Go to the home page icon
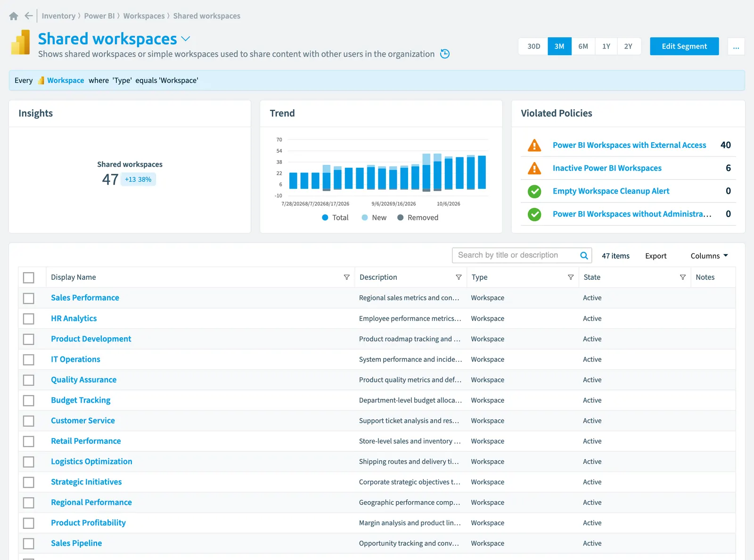 14,16
